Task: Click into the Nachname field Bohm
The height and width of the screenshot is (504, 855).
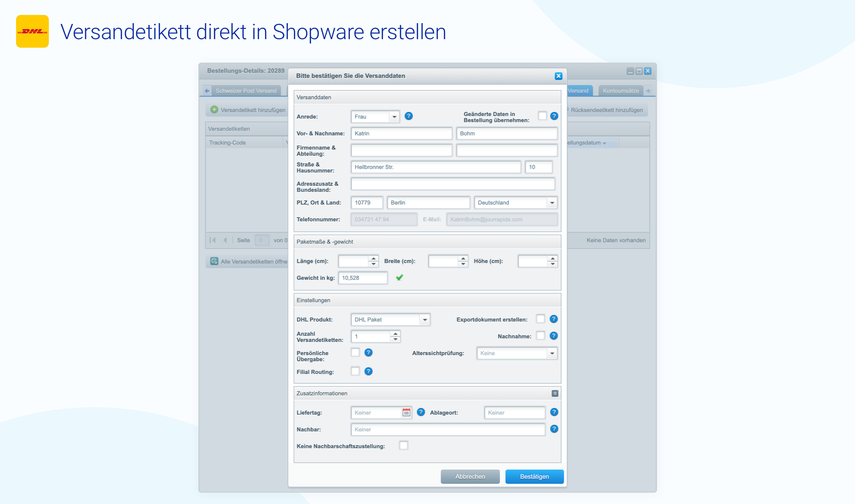Action: tap(507, 133)
